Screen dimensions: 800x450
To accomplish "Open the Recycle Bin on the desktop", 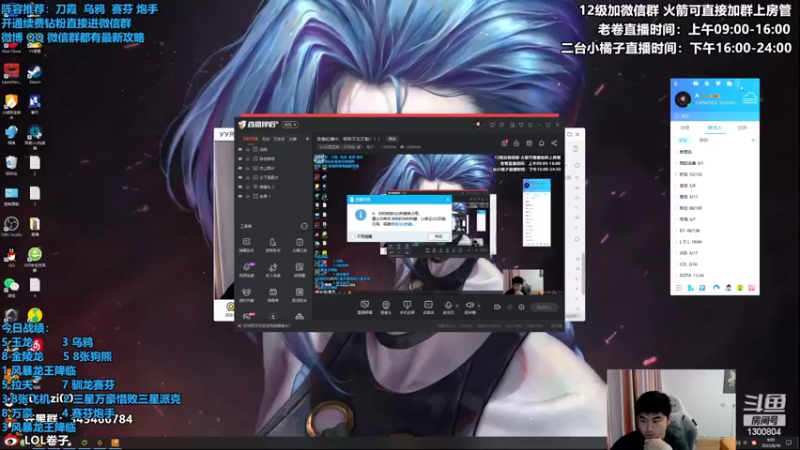I will 11,165.
